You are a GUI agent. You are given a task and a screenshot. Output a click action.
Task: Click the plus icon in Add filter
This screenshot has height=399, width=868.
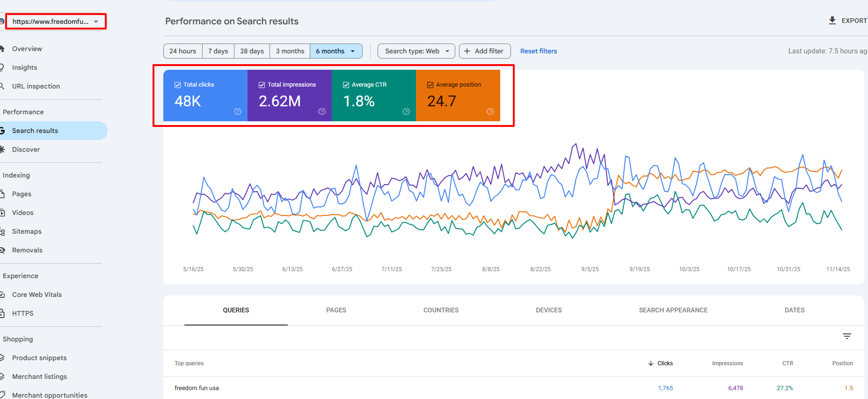(x=467, y=51)
